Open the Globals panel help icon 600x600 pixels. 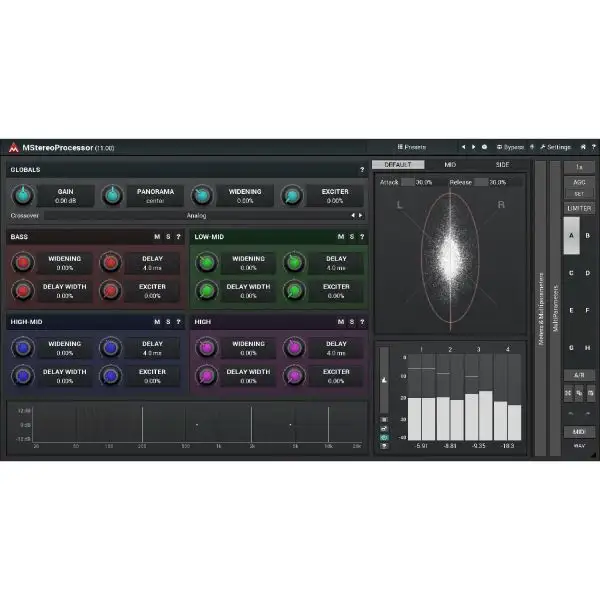pyautogui.click(x=362, y=170)
